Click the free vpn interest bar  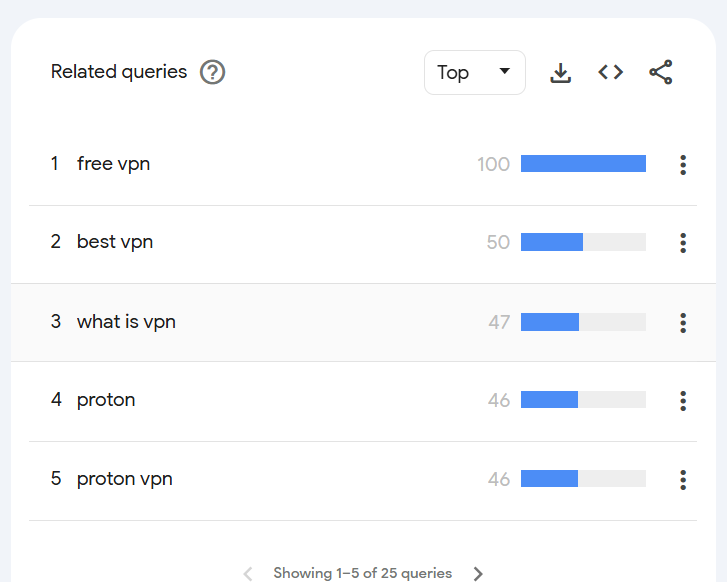coord(583,164)
